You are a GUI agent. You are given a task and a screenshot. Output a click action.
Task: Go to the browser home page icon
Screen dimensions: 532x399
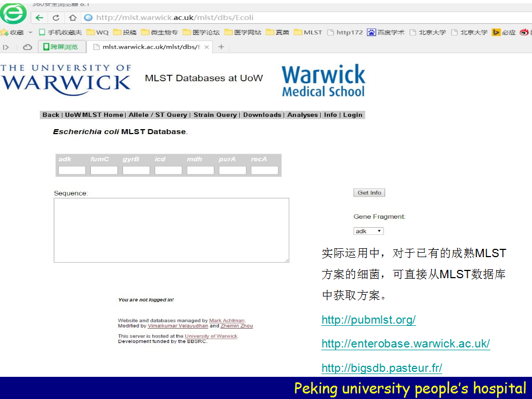click(x=72, y=18)
